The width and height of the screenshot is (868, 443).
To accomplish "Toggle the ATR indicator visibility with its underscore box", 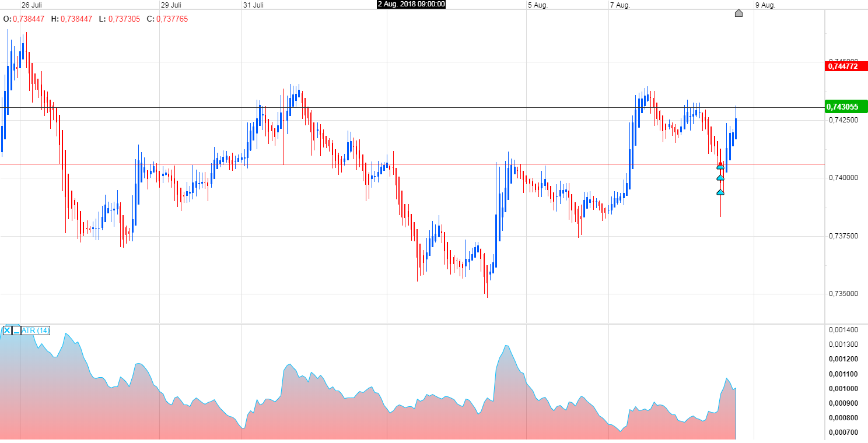I will (x=16, y=331).
